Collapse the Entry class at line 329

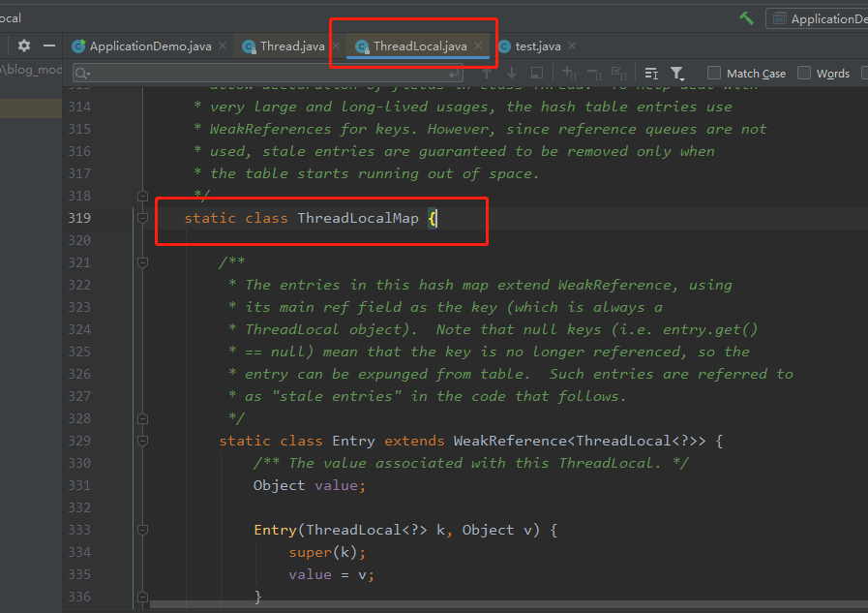click(x=142, y=441)
